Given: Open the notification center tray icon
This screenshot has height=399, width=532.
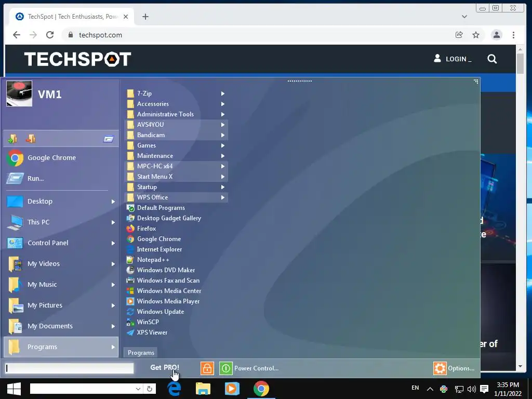Looking at the screenshot, I should 485,389.
